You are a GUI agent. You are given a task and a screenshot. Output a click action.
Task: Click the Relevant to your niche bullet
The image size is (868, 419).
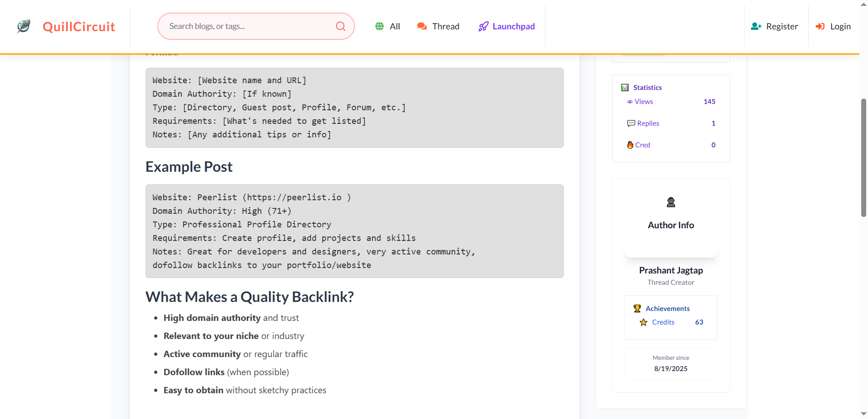(x=234, y=336)
